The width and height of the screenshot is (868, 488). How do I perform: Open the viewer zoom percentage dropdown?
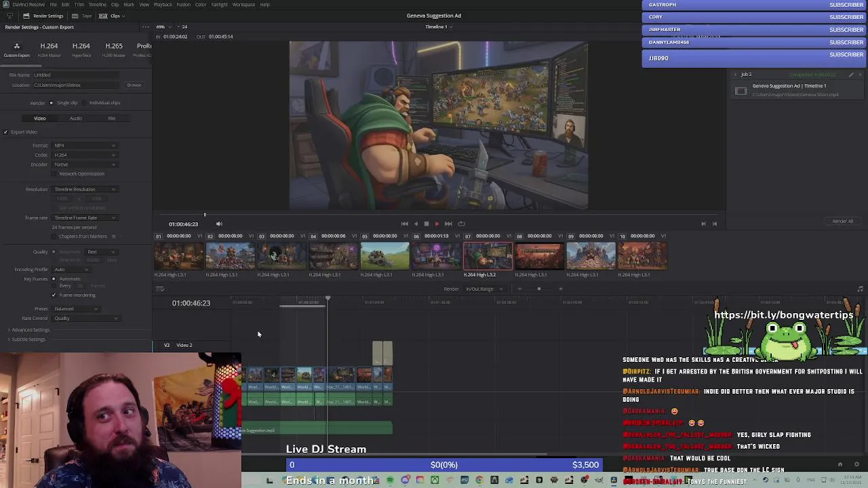163,27
